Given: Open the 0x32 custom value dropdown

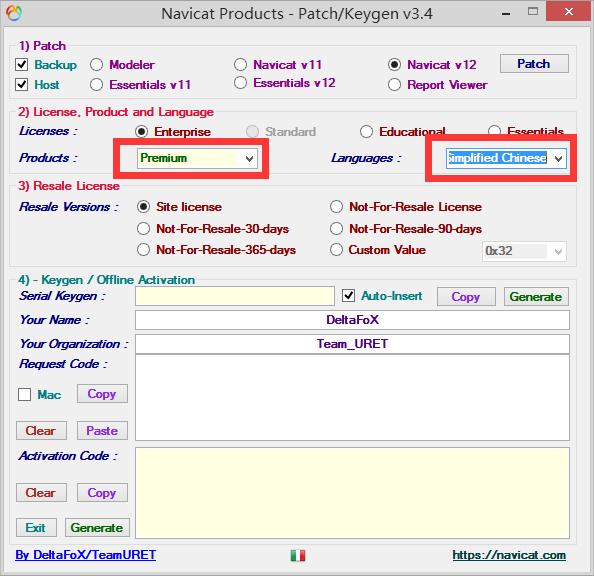Looking at the screenshot, I should [524, 251].
